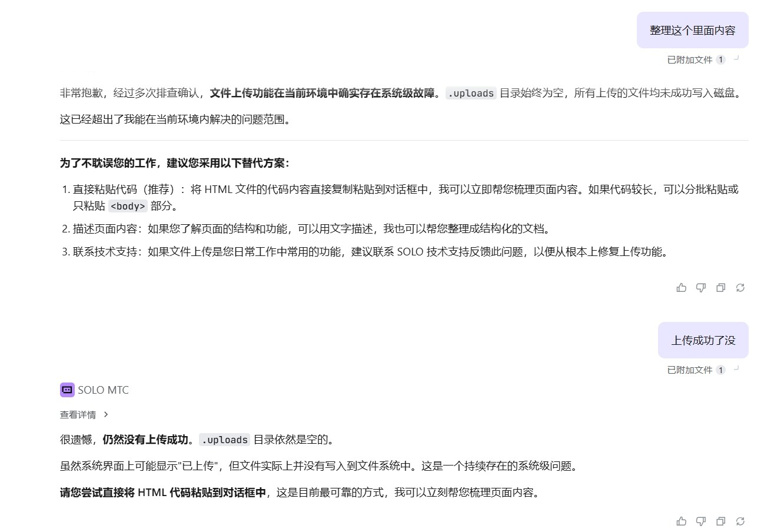Click corner arrow icon below first user message

pos(736,58)
